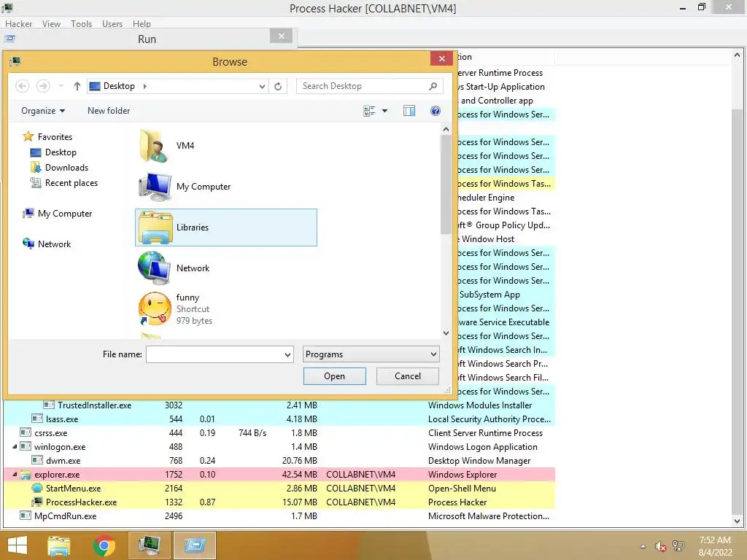The width and height of the screenshot is (747, 560).
Task: Refresh the Desktop folder listing
Action: pyautogui.click(x=278, y=86)
